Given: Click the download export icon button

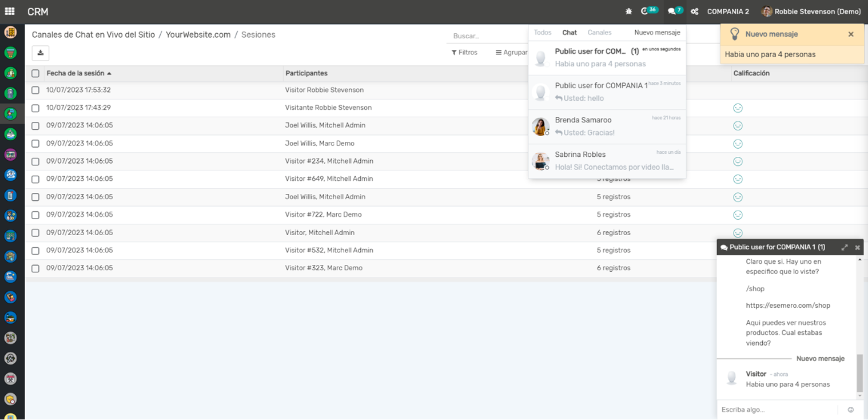Looking at the screenshot, I should pos(41,53).
